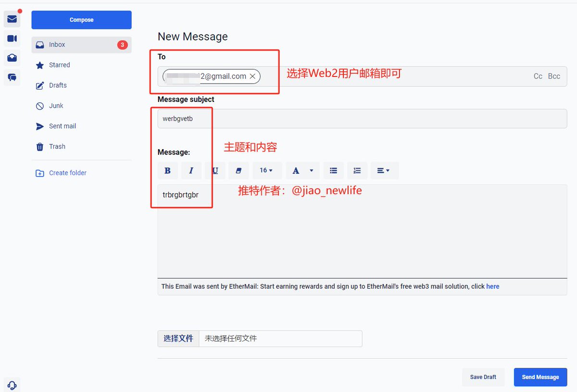The width and height of the screenshot is (577, 392).
Task: Open the font size 16 dropdown
Action: [x=267, y=170]
